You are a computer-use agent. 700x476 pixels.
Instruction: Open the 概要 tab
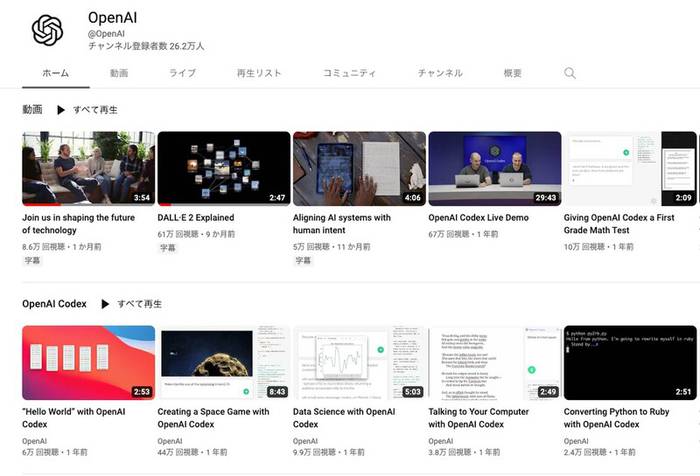(512, 73)
